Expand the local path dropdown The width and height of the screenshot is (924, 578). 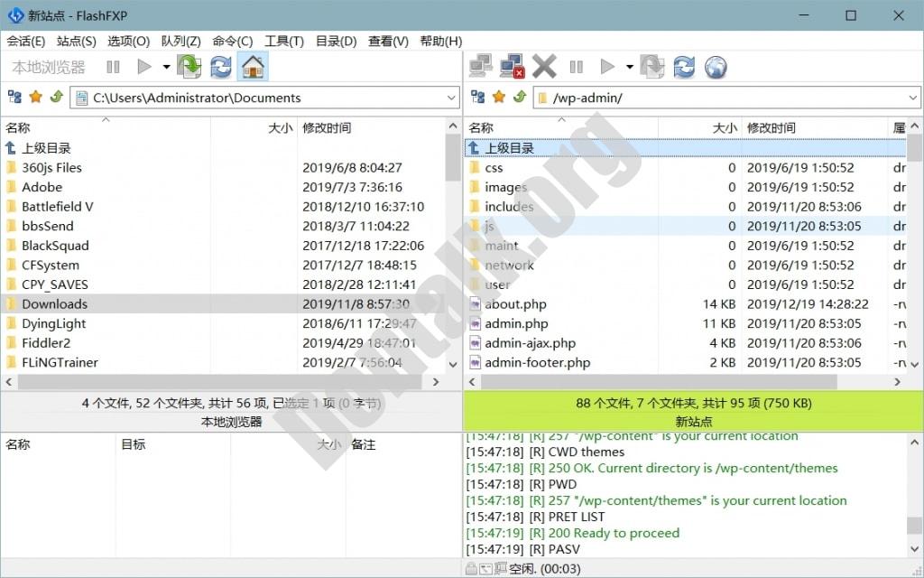[451, 98]
